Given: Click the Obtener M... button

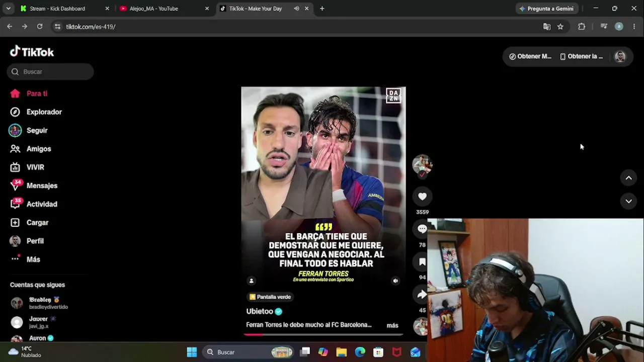Looking at the screenshot, I should click(530, 56).
